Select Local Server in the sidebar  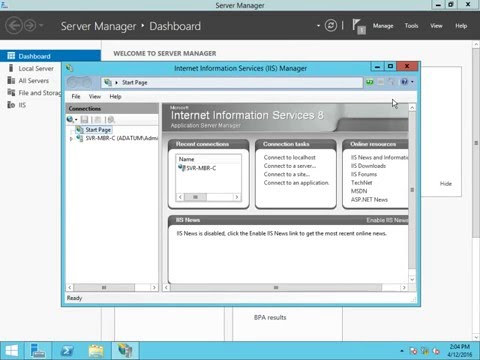(36, 68)
